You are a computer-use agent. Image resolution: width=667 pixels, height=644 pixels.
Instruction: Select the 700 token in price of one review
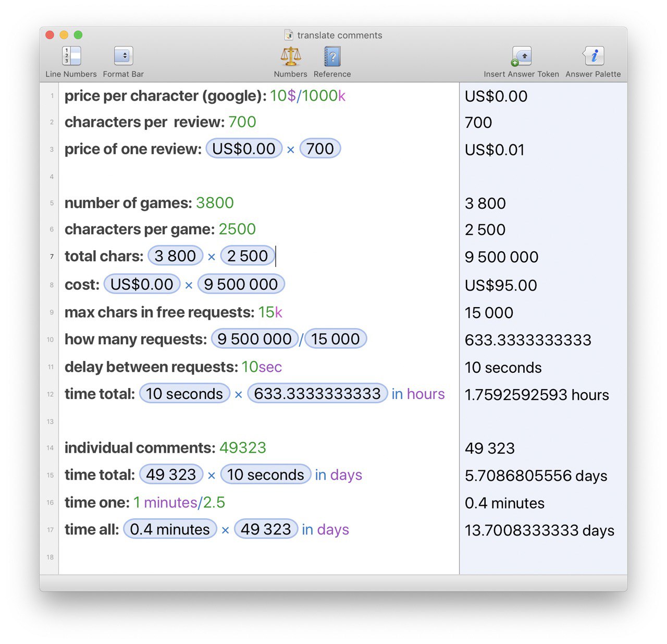pyautogui.click(x=320, y=149)
